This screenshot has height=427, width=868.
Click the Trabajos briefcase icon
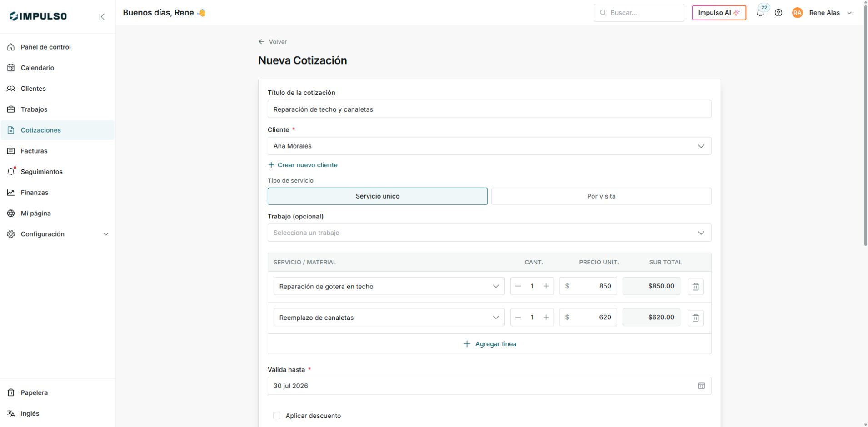pyautogui.click(x=11, y=109)
